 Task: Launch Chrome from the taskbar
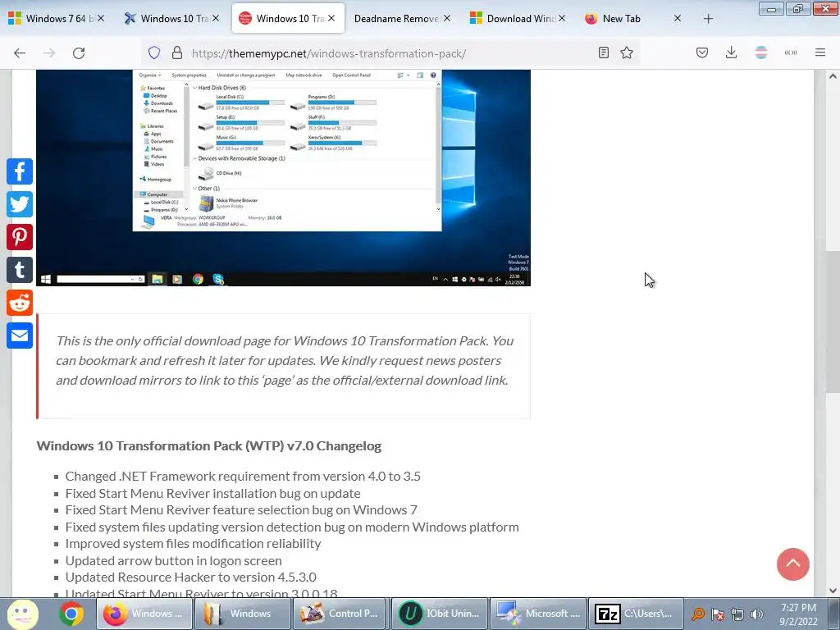[x=71, y=614]
